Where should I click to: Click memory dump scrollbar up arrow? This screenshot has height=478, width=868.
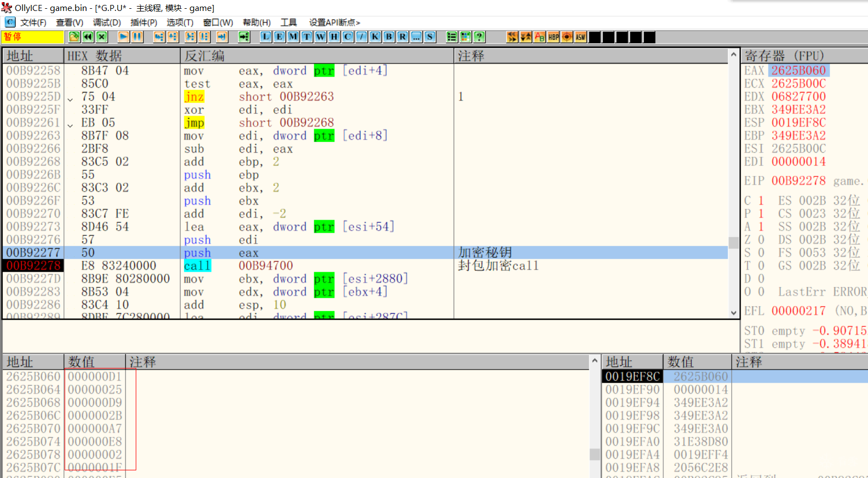pyautogui.click(x=595, y=360)
